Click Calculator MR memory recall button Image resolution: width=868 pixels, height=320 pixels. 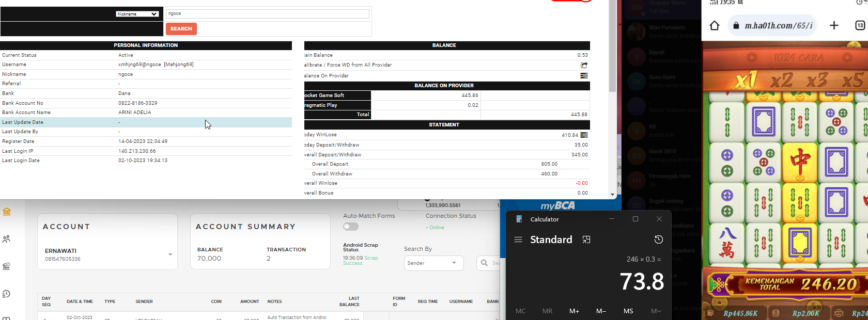tap(548, 311)
